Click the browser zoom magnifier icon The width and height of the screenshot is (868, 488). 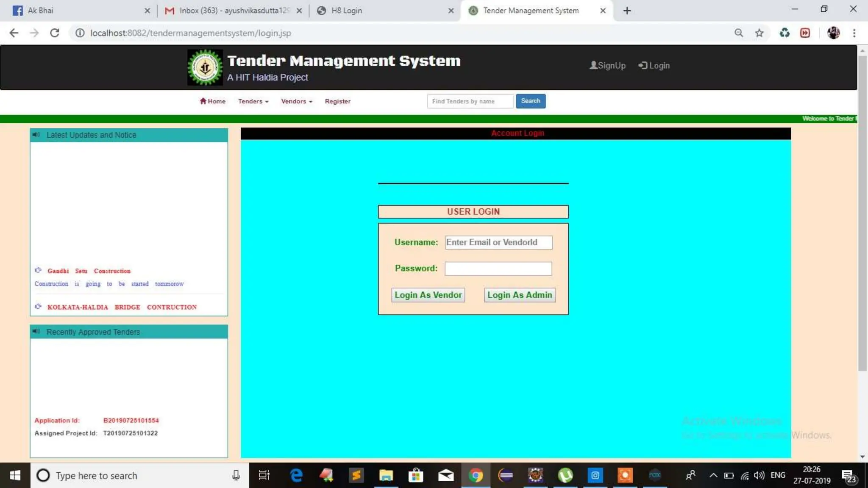(739, 33)
